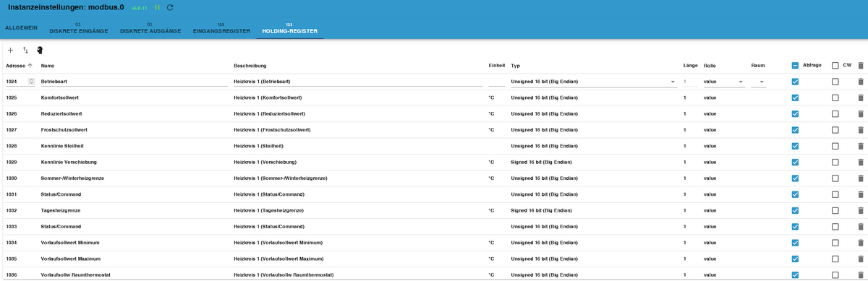The image size is (868, 281).
Task: Delete the Betriebsart register row
Action: [860, 82]
